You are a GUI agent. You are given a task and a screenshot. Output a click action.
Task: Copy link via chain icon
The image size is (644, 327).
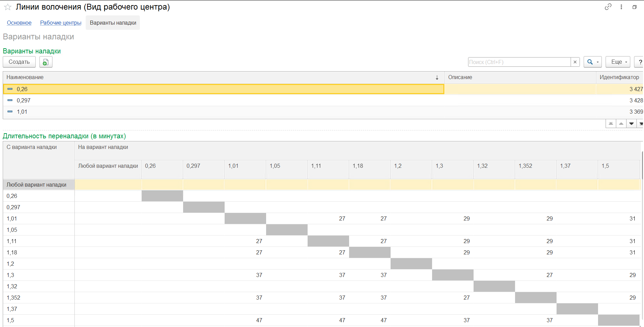point(608,7)
